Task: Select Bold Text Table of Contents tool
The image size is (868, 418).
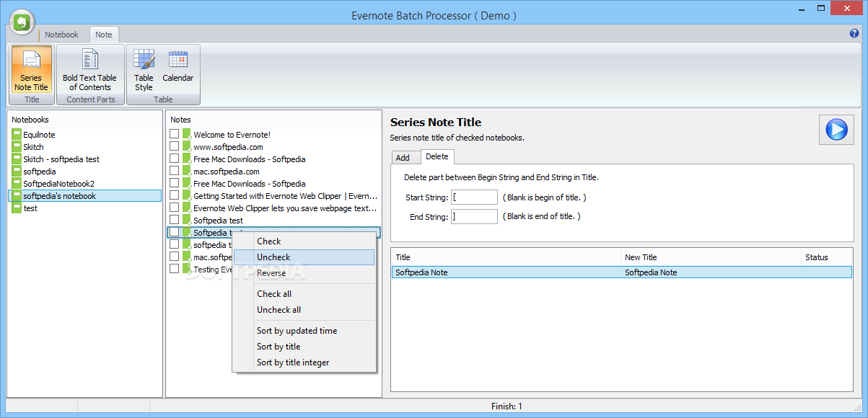Action: pos(89,70)
